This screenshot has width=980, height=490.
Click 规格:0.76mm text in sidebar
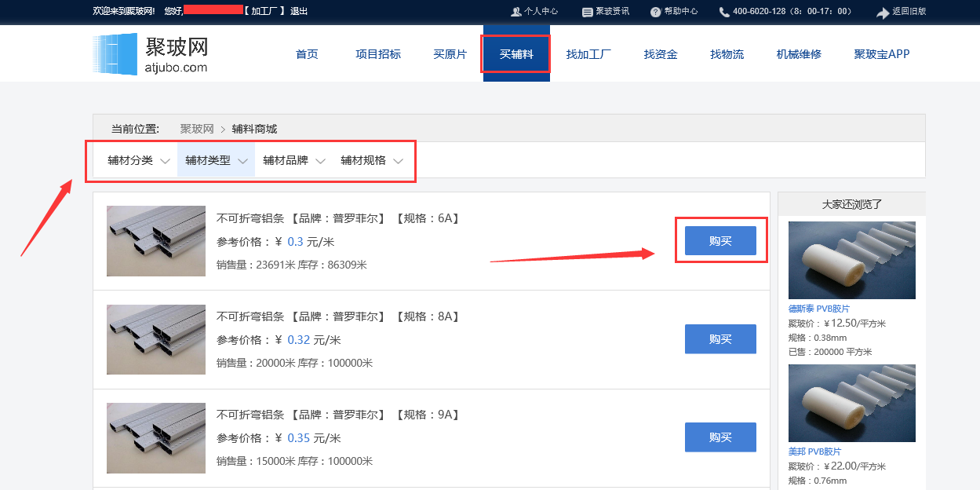coord(818,481)
